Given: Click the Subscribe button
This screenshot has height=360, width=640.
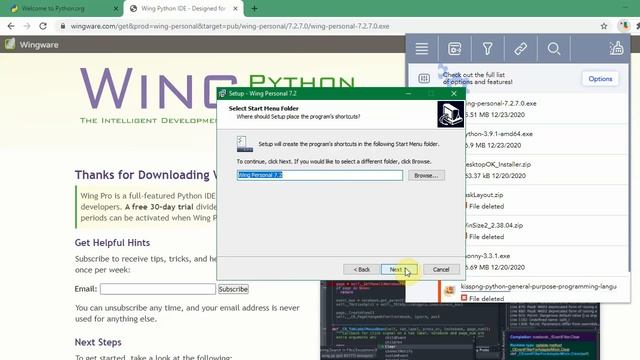Looking at the screenshot, I should [233, 289].
